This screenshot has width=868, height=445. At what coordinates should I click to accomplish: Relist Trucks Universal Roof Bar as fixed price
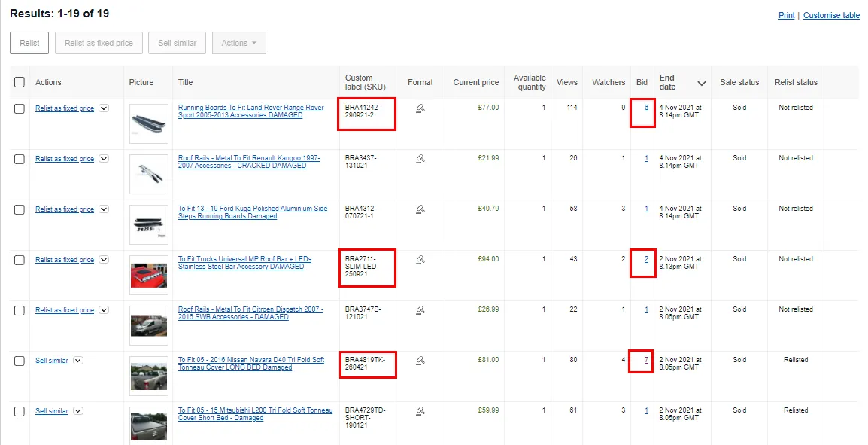click(65, 260)
